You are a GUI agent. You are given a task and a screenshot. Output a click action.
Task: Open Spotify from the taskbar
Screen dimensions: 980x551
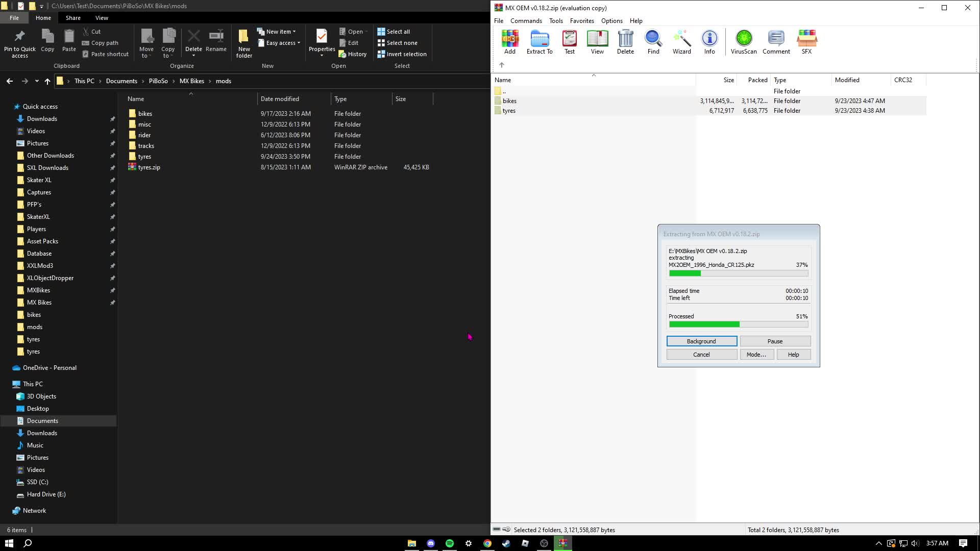click(450, 543)
